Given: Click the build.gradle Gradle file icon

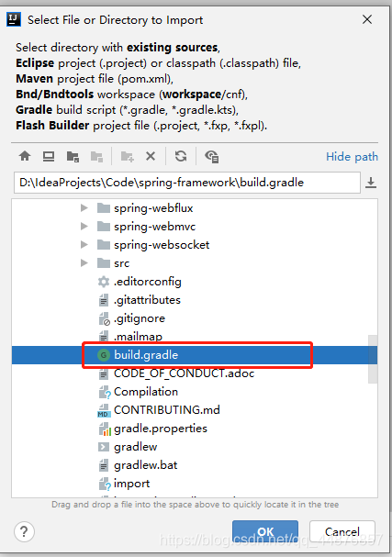Looking at the screenshot, I should [104, 355].
